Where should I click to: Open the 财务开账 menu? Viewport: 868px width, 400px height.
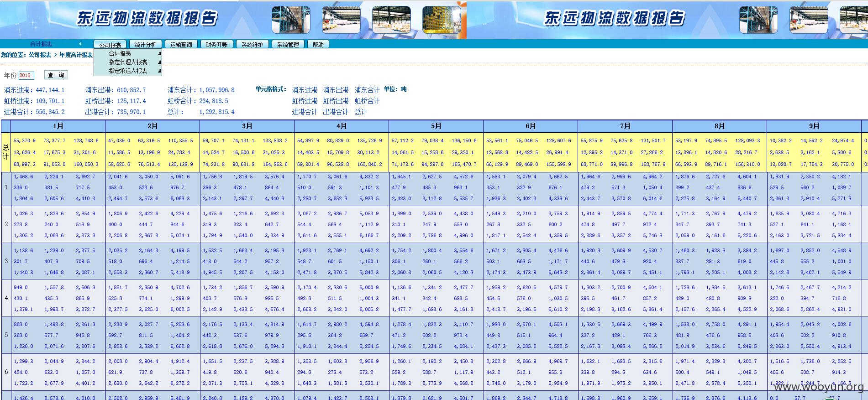217,45
